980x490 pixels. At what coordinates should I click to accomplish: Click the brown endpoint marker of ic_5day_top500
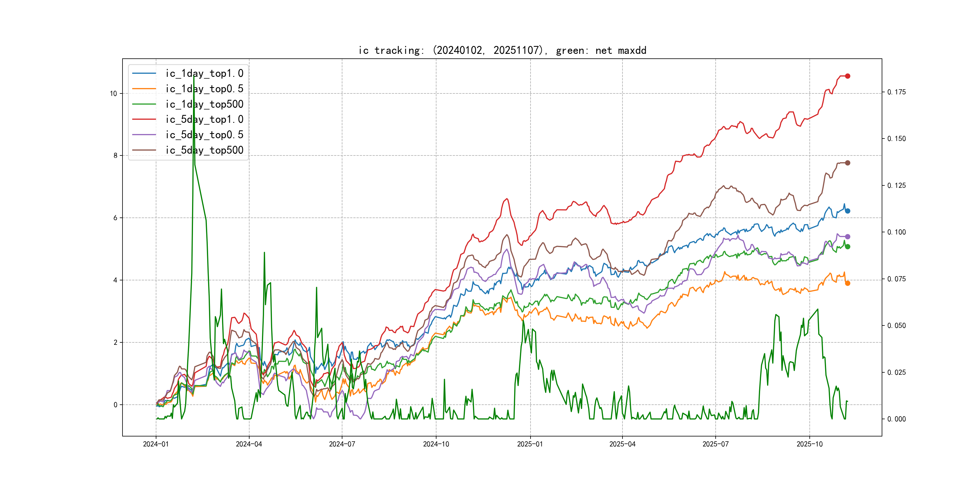tap(847, 163)
